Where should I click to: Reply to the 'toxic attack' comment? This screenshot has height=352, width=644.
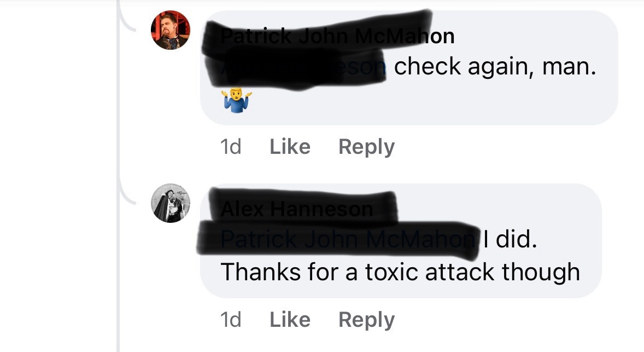pos(366,320)
